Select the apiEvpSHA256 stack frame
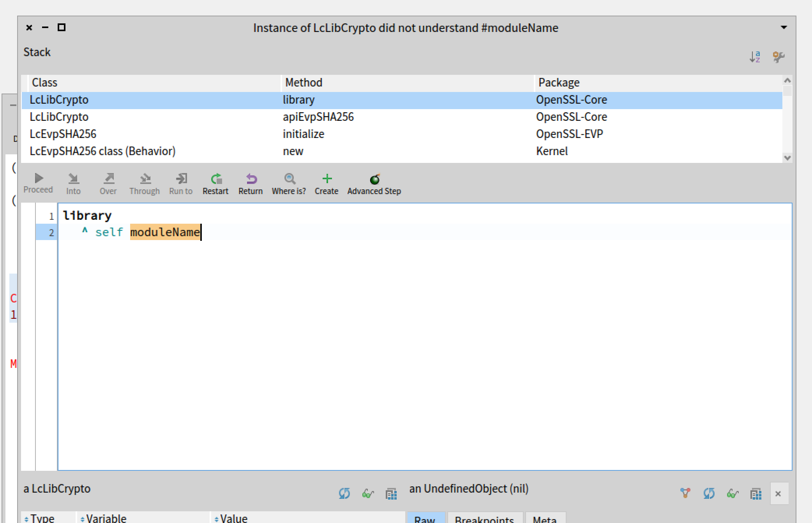The height and width of the screenshot is (523, 812). pyautogui.click(x=318, y=117)
